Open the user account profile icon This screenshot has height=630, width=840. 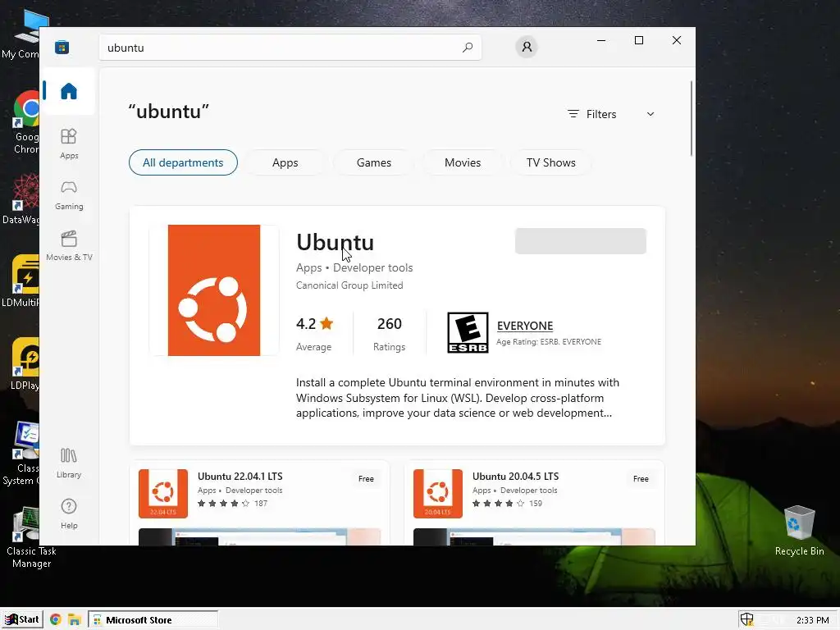[x=527, y=47]
